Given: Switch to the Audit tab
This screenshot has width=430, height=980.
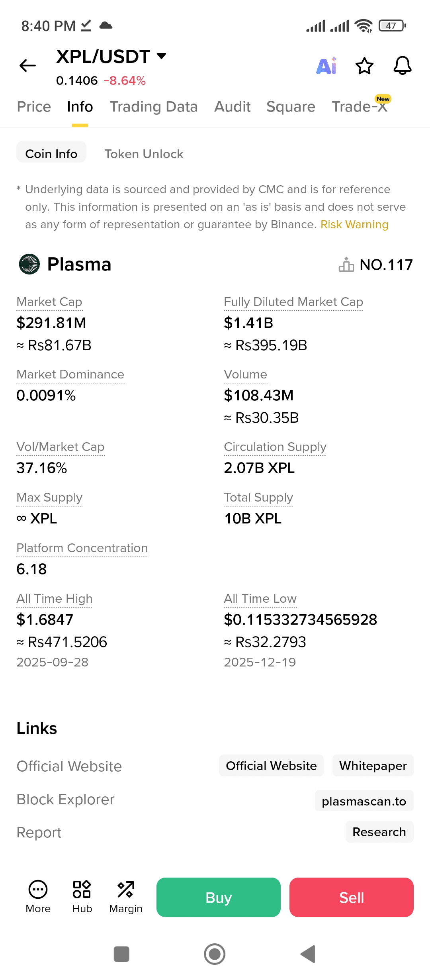Looking at the screenshot, I should 233,107.
